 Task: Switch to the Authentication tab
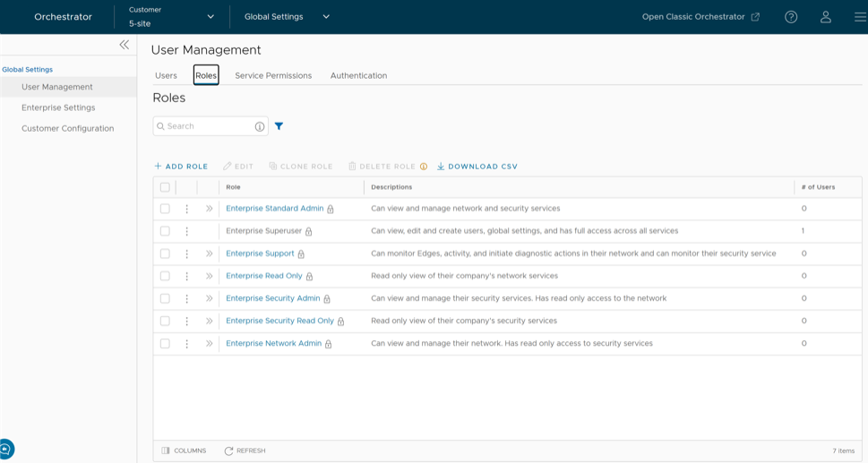click(x=358, y=75)
